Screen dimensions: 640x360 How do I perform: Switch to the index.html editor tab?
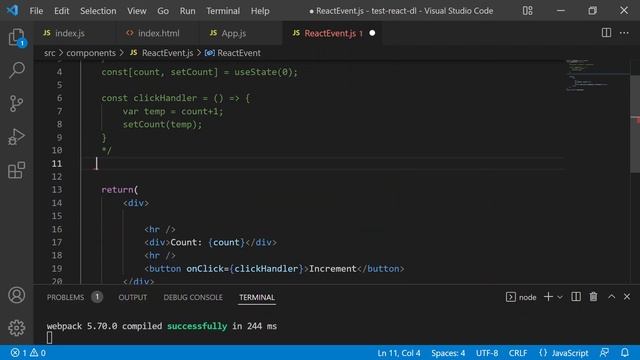click(x=158, y=33)
